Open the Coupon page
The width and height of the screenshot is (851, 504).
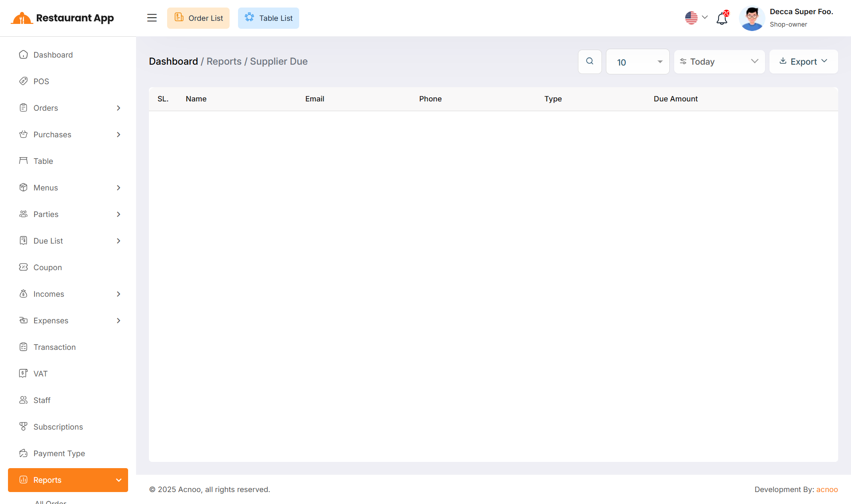[x=47, y=268]
